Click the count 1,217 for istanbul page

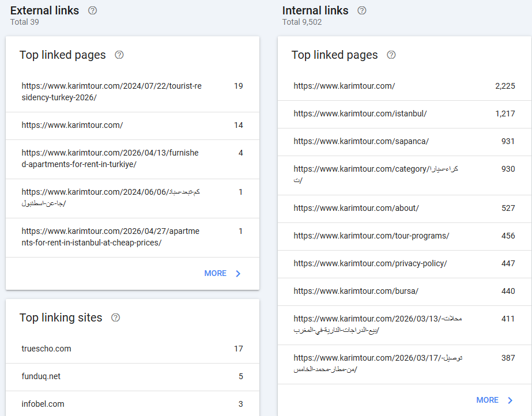pos(505,114)
